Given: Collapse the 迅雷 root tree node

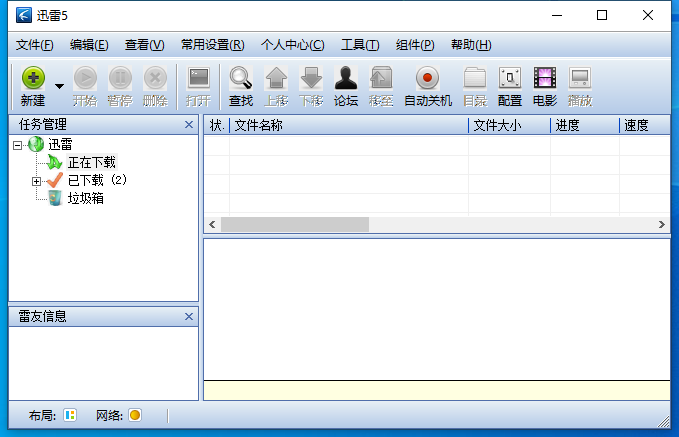Looking at the screenshot, I should 17,145.
